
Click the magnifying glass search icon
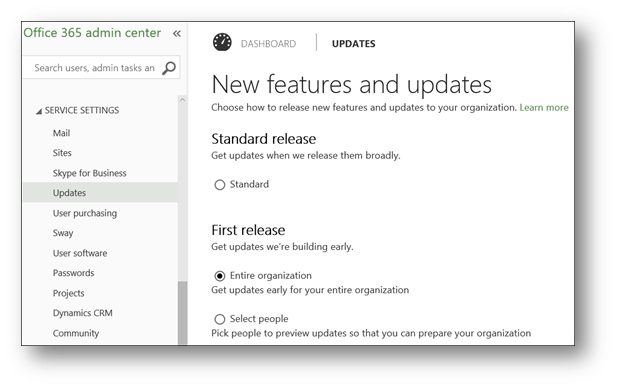tap(169, 68)
